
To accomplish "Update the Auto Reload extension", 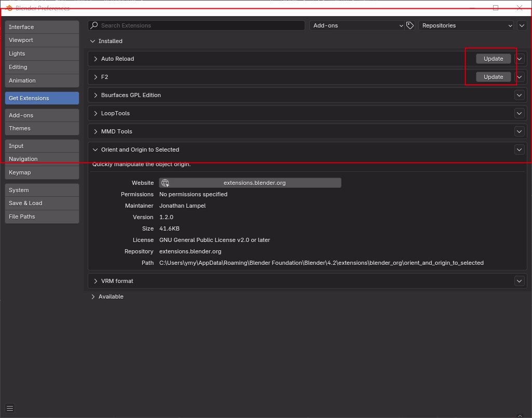I will point(493,59).
